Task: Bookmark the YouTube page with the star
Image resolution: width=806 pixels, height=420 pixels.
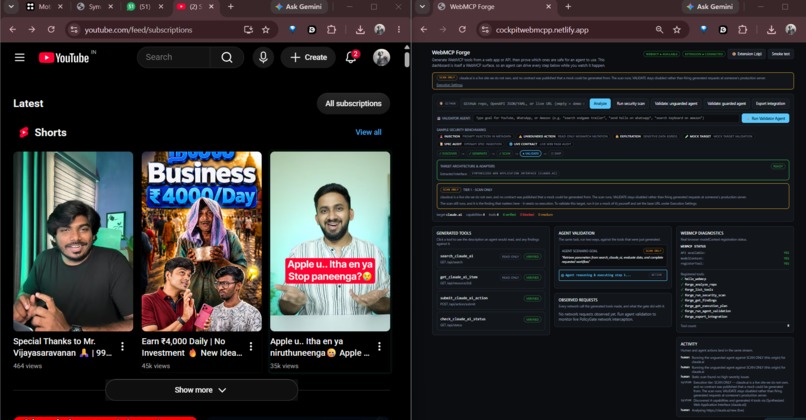Action: point(266,30)
